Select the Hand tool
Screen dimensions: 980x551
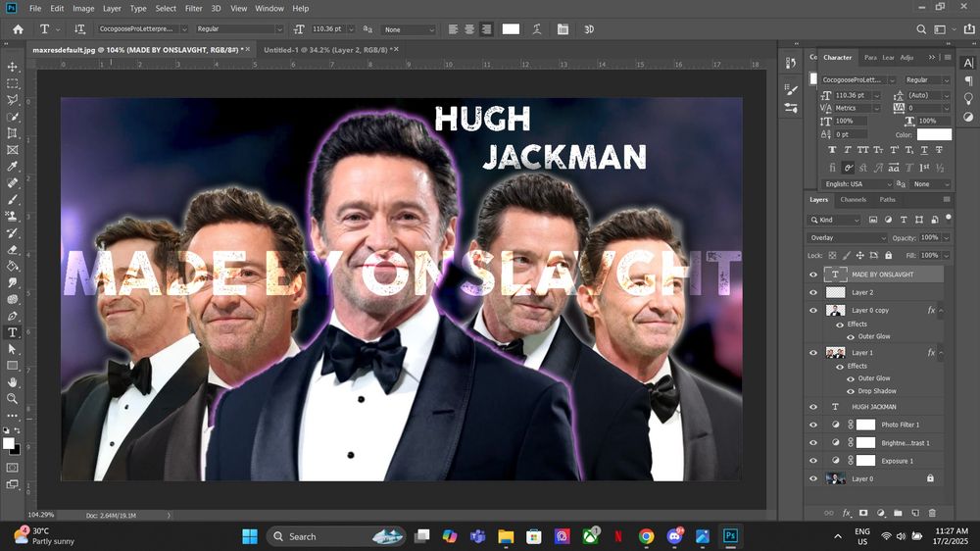pos(13,382)
